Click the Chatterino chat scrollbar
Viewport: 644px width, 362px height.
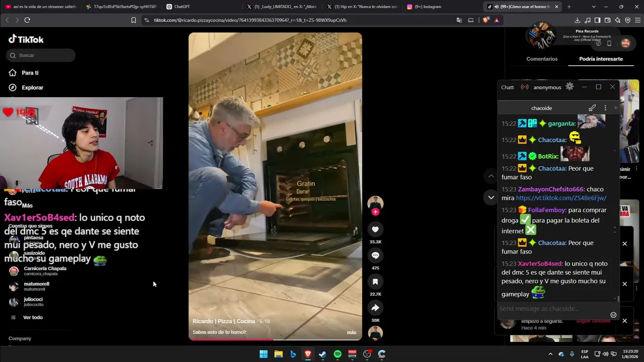(618, 299)
